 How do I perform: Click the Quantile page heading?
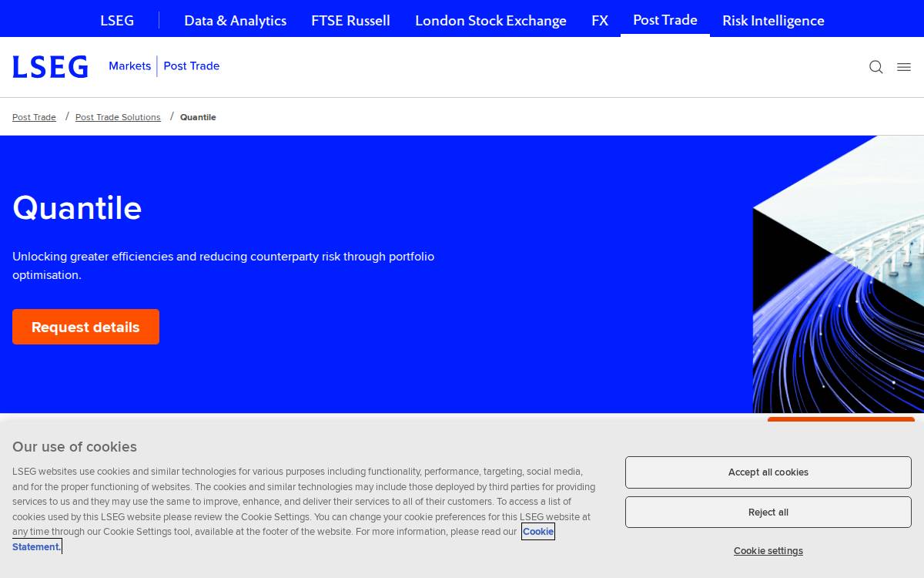[77, 208]
